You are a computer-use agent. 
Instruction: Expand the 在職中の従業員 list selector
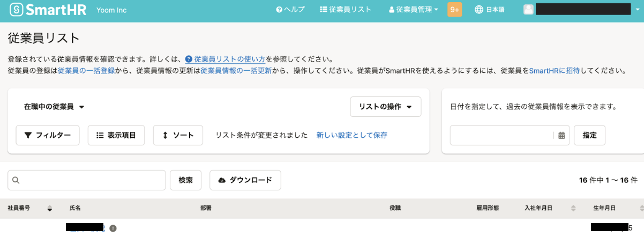[x=54, y=107]
